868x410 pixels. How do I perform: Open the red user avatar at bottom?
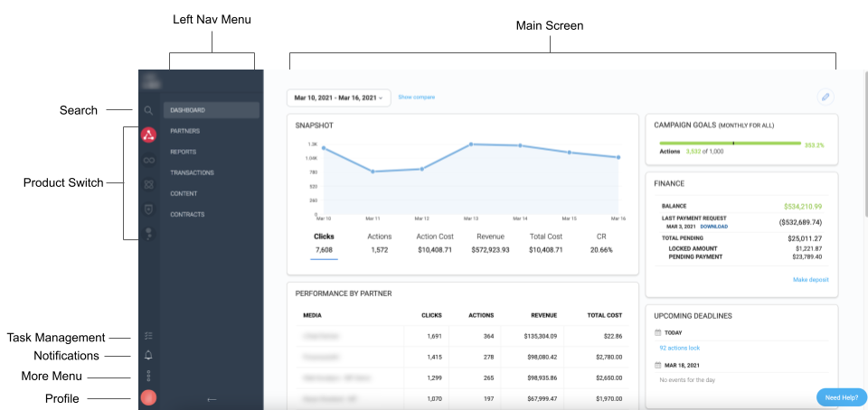click(148, 397)
